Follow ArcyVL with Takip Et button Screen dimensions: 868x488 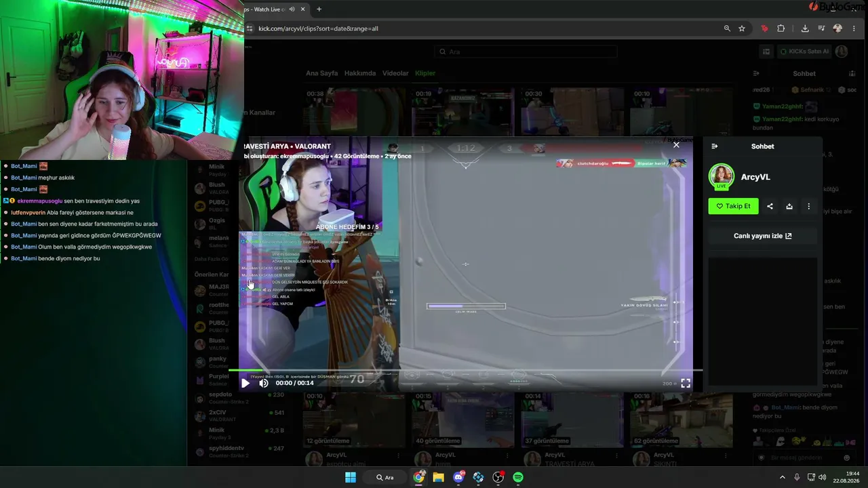tap(733, 206)
